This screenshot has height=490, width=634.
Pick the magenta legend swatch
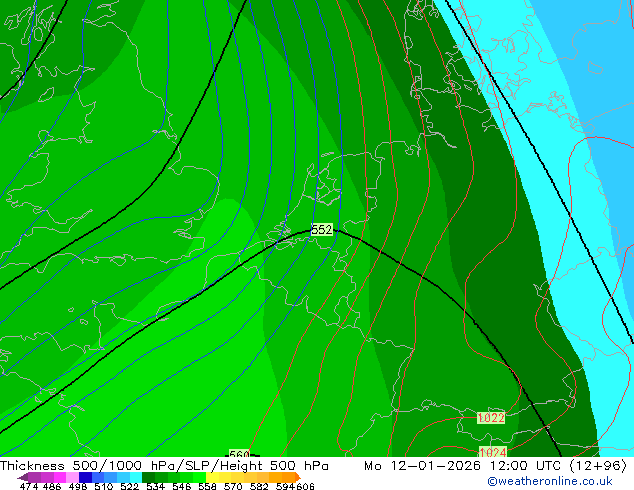(x=60, y=477)
